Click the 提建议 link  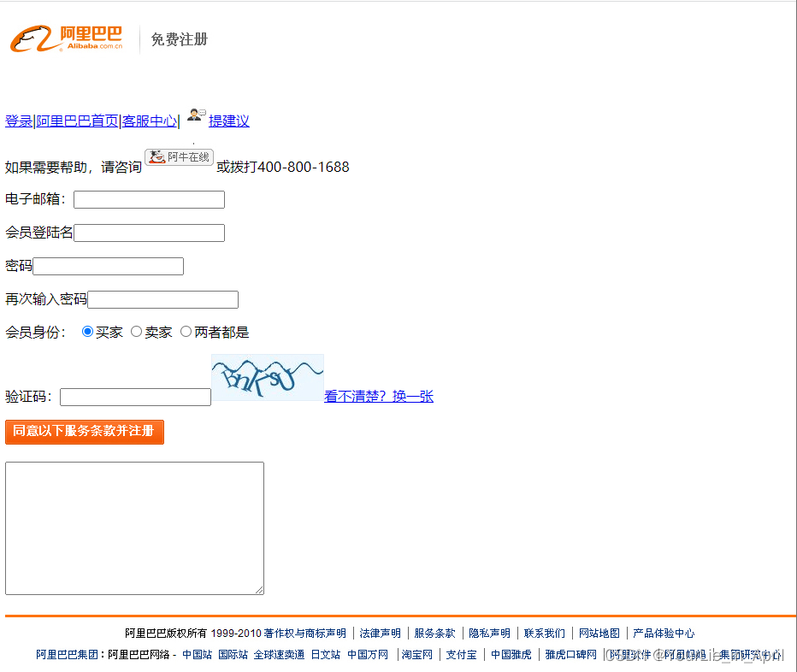228,121
